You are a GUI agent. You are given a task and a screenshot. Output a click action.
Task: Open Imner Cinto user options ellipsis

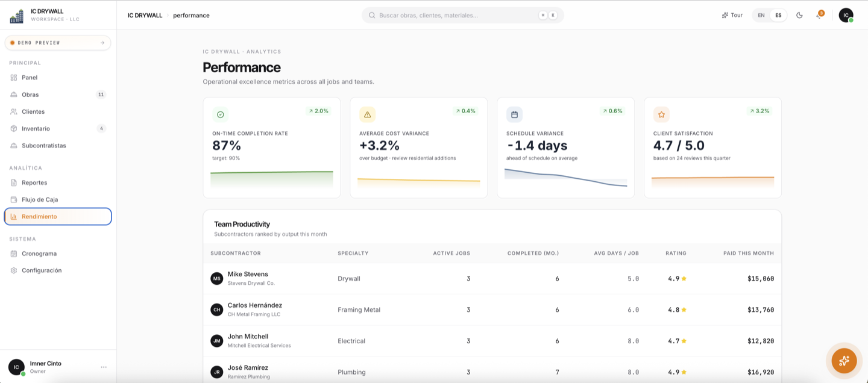[x=104, y=367]
